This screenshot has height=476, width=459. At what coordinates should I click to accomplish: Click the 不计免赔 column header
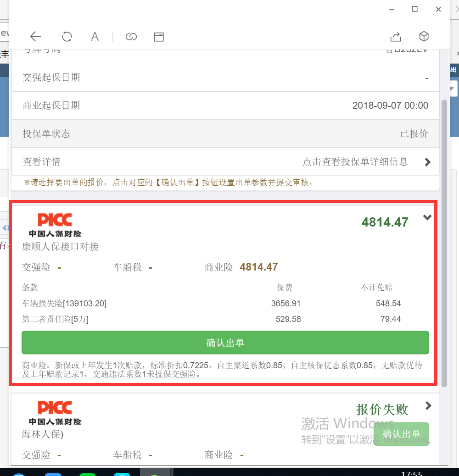coord(377,288)
